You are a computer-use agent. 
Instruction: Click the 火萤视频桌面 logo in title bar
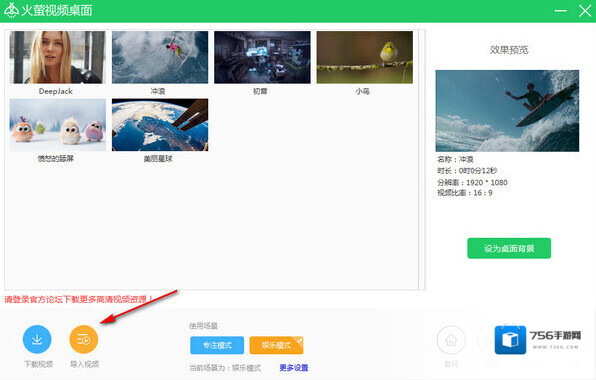(11, 10)
